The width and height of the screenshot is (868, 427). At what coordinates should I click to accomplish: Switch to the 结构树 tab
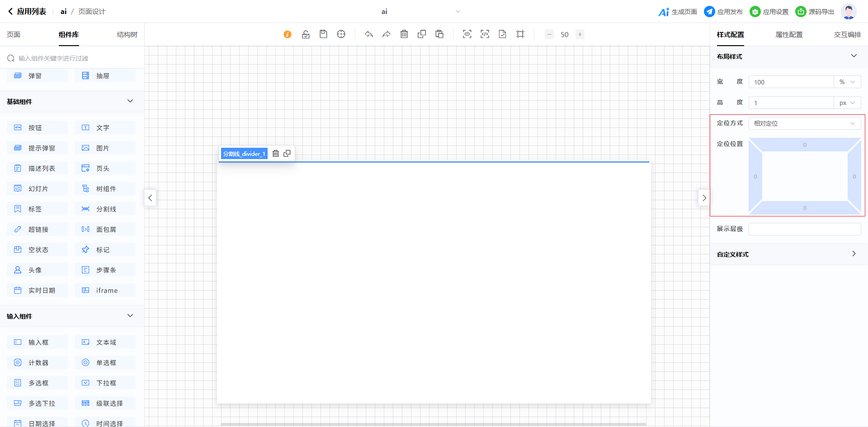click(127, 35)
